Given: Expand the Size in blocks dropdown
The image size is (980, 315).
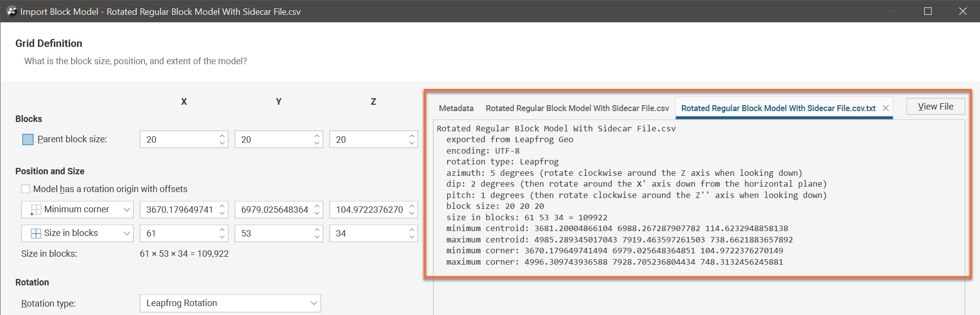Looking at the screenshot, I should click(x=126, y=234).
